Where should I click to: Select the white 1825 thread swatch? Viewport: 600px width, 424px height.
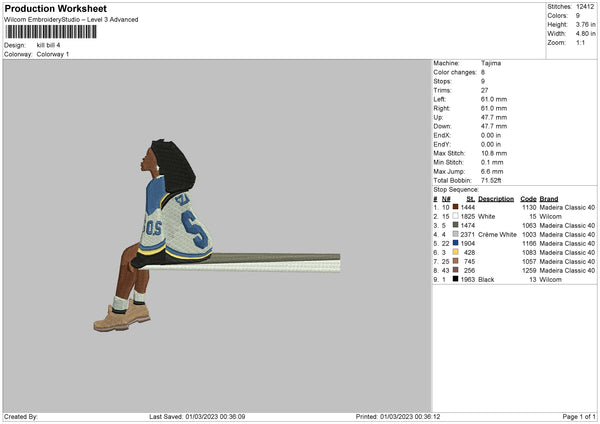pos(455,216)
